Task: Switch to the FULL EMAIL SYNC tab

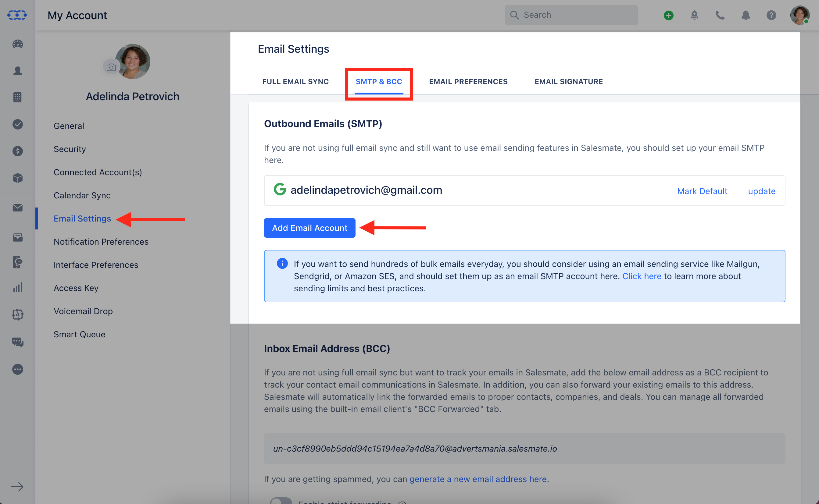Action: click(295, 81)
